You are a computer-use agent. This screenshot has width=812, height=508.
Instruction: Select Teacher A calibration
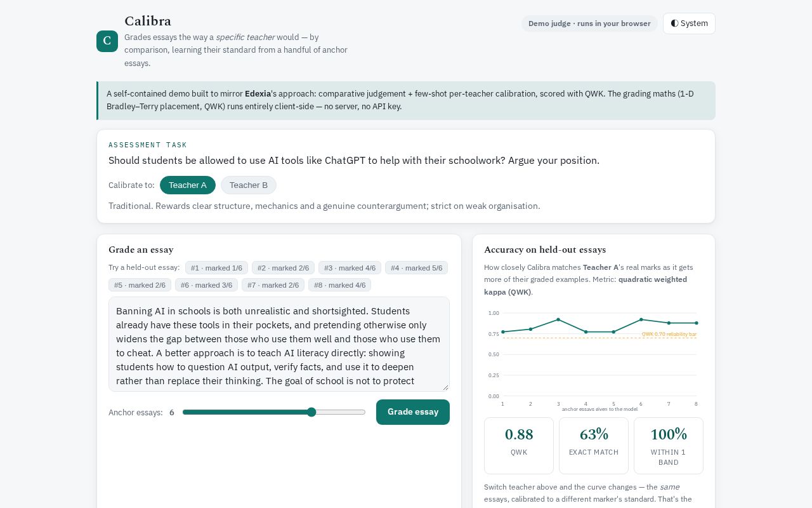coord(188,185)
